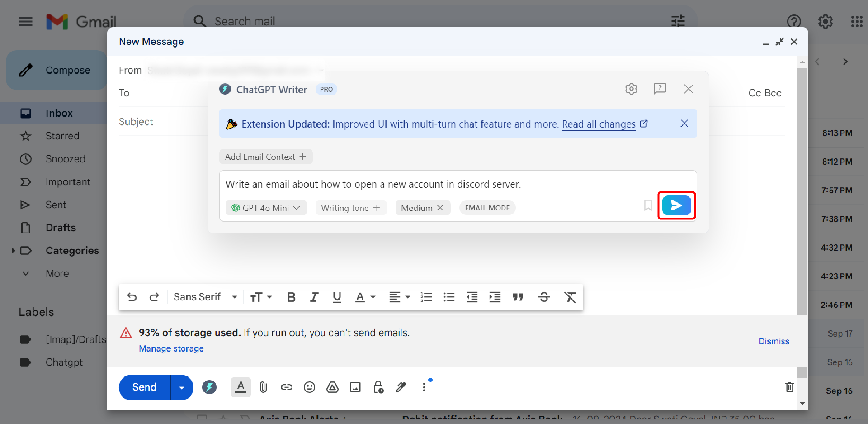Open text color picker
The image size is (868, 424).
[x=365, y=297]
